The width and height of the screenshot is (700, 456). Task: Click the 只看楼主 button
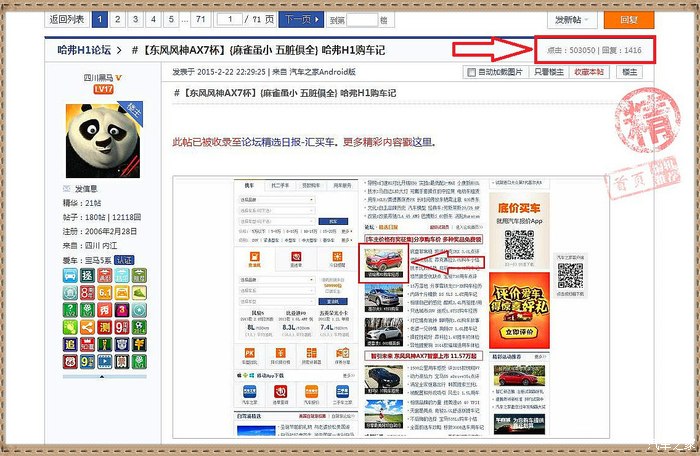(548, 72)
